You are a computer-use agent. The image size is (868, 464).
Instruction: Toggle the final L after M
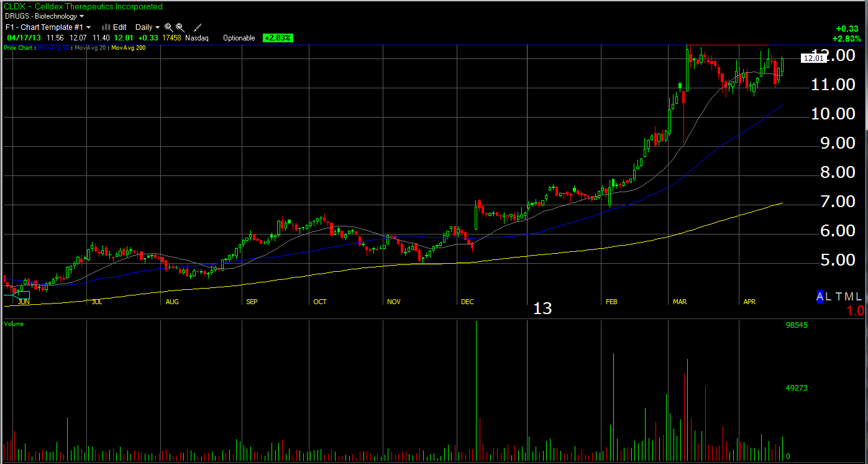point(859,297)
